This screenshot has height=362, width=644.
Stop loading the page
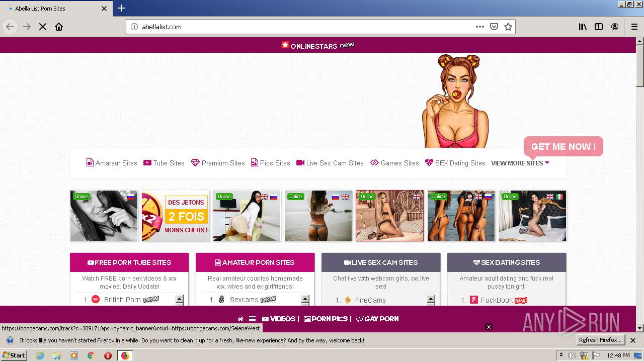tap(43, 27)
